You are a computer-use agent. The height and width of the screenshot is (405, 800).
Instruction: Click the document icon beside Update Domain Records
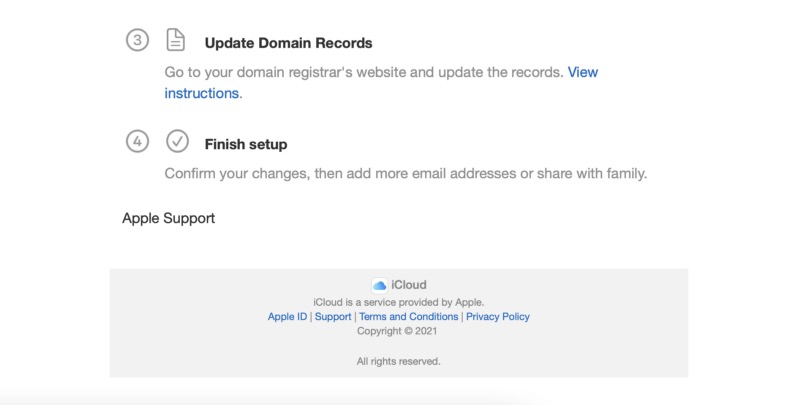pos(176,41)
